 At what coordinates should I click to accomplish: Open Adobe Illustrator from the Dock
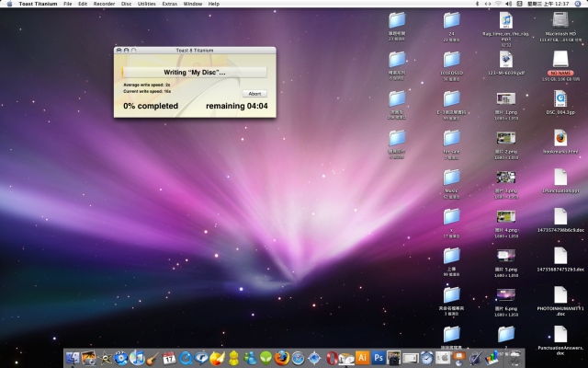362,358
